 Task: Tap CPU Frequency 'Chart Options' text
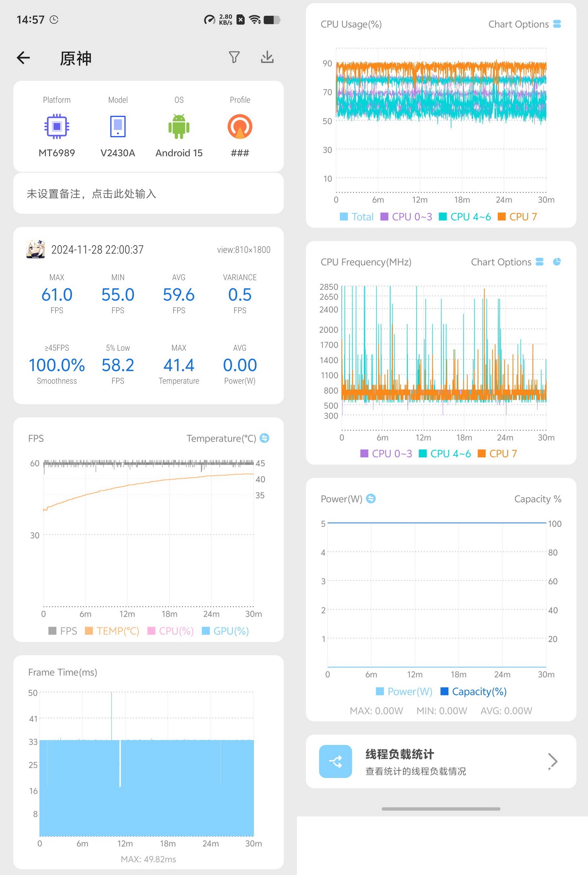[501, 262]
